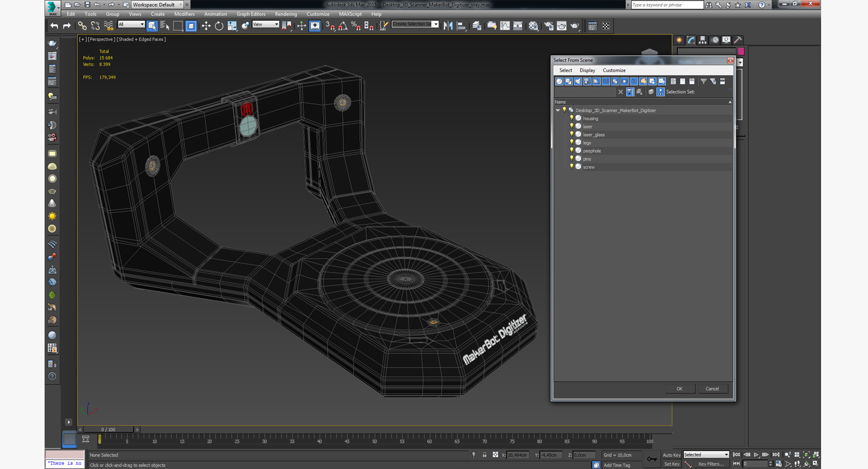Toggle visibility bulb for legs object
The height and width of the screenshot is (469, 868).
pos(572,142)
